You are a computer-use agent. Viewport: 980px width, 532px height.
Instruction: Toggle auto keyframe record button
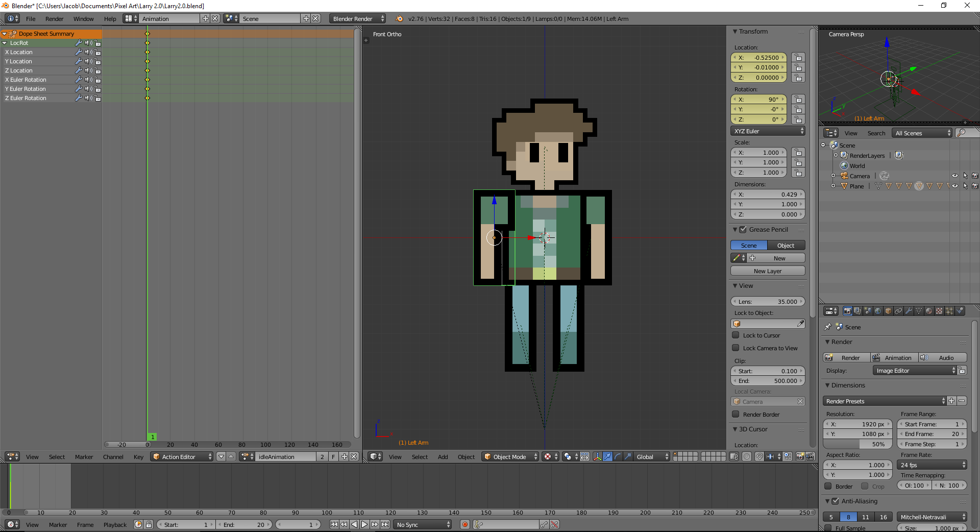tap(464, 524)
